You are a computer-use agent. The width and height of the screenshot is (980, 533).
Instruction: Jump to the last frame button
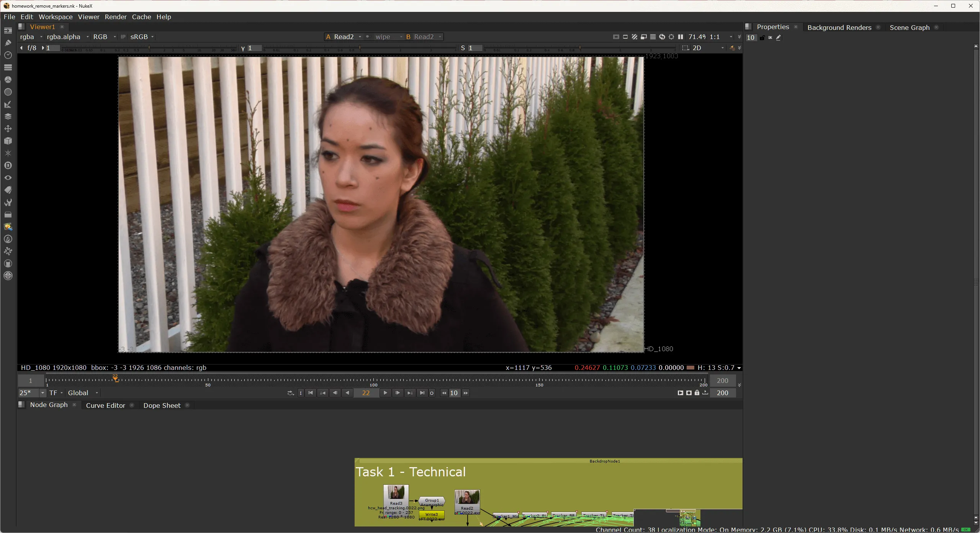coord(422,393)
